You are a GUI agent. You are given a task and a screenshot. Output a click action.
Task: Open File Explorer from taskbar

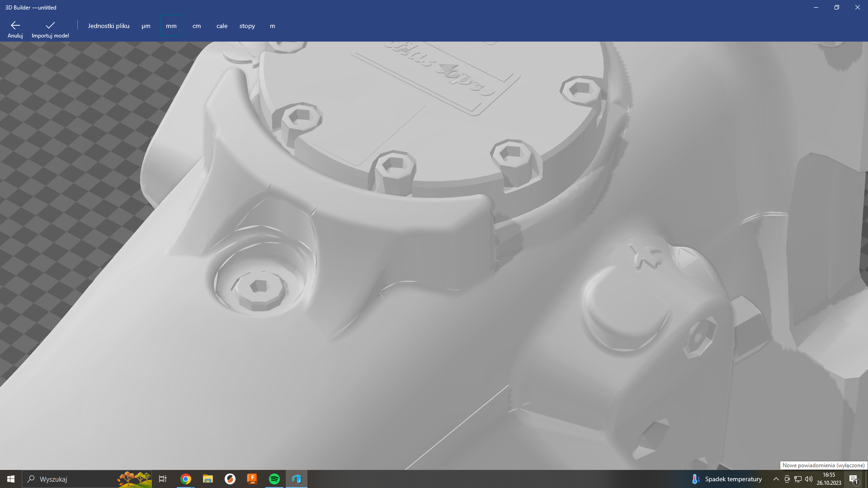[x=208, y=479]
